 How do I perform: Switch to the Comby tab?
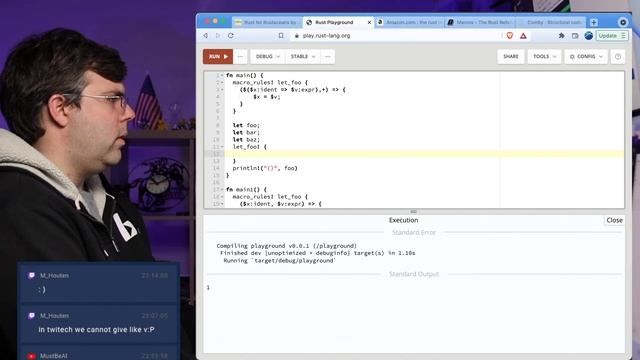(x=551, y=22)
